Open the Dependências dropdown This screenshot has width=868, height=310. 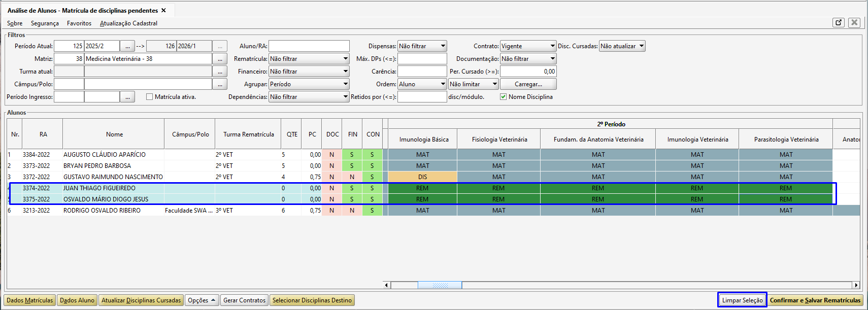pos(345,97)
